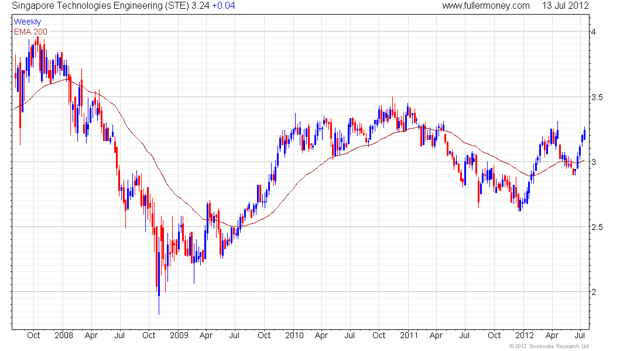
Task: Click the y-axis value '2'
Action: 594,292
